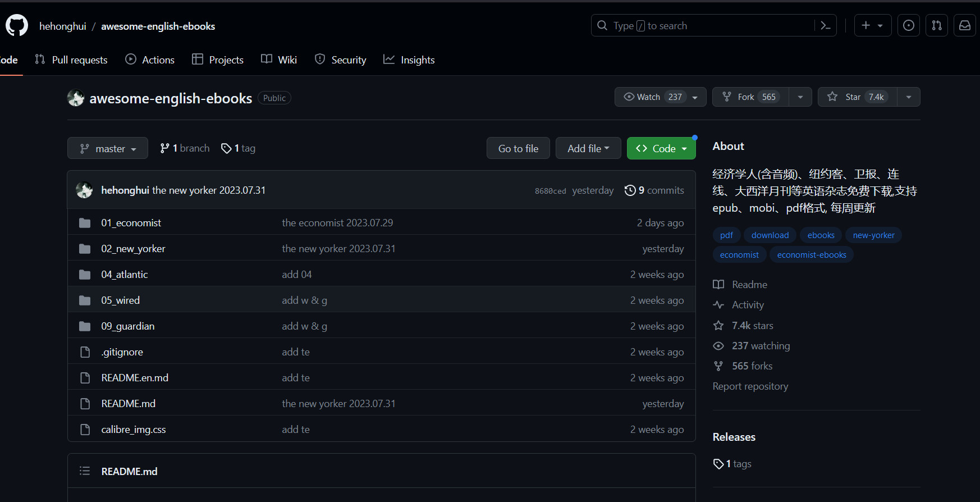980x502 pixels.
Task: Click the fork icon beside 565 forks
Action: [718, 366]
